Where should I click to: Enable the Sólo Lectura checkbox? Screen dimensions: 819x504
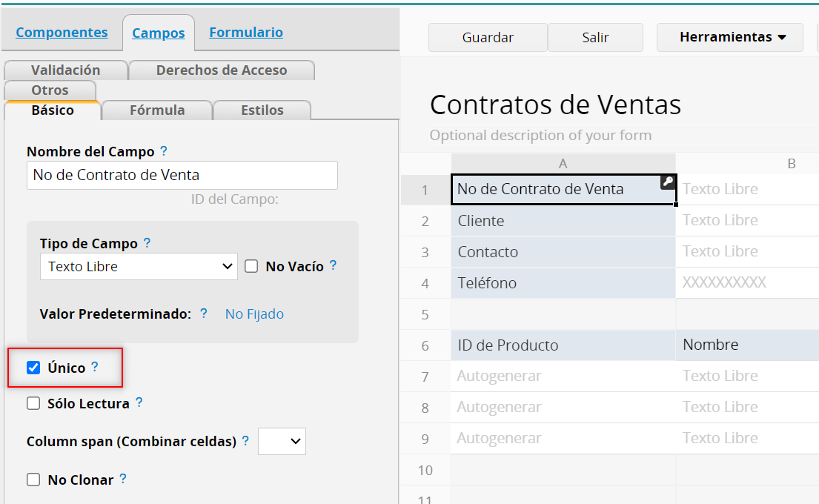tap(33, 404)
